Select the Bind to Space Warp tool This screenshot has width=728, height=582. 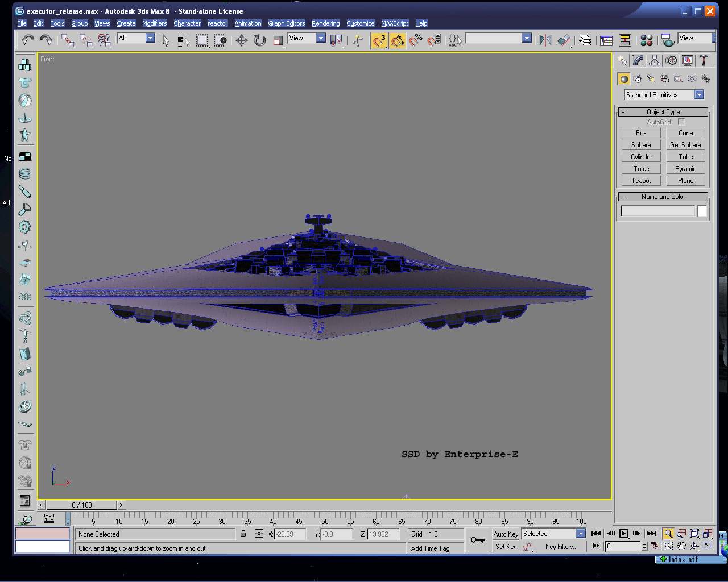pos(104,40)
